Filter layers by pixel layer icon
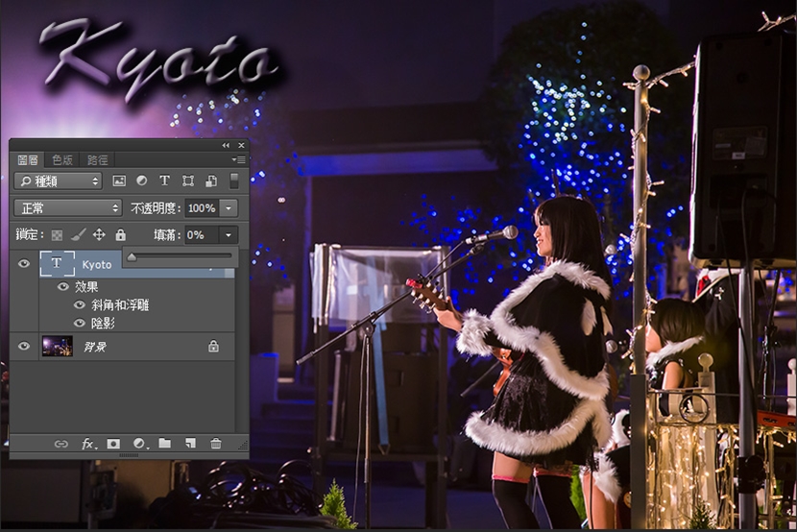Image resolution: width=797 pixels, height=532 pixels. click(x=119, y=181)
